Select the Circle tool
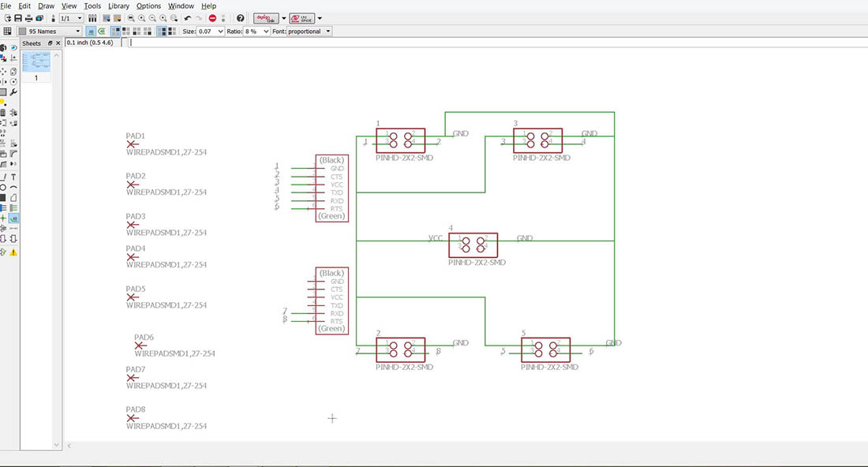Viewport: 868px width, 467px height. [x=3, y=187]
